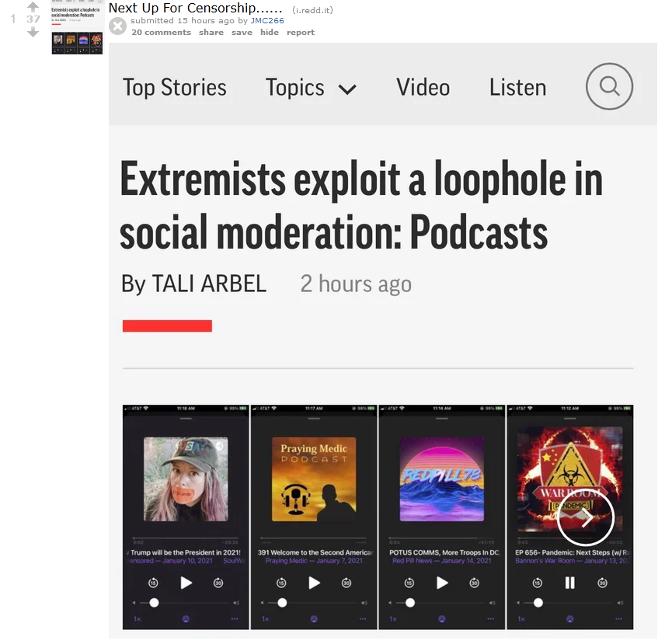Collapse the expanded image with the X button
This screenshot has width=672, height=644.
[117, 26]
